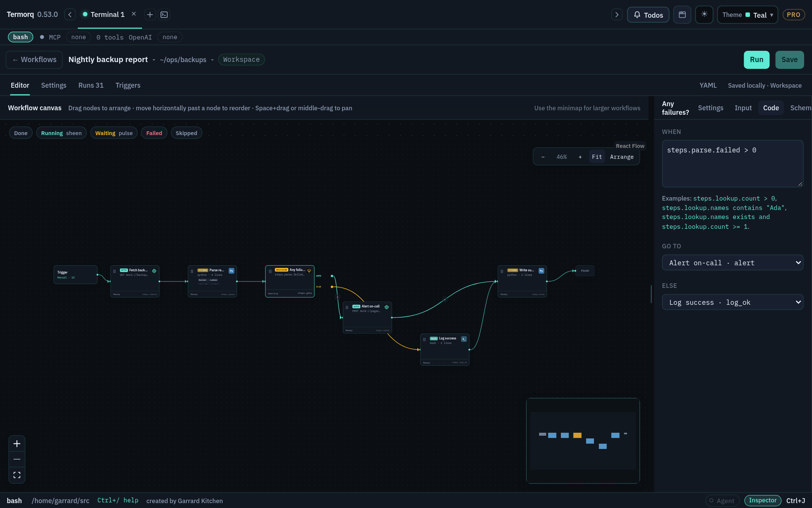Click the terminal prompt icon beside plus
The image size is (812, 508).
click(x=164, y=15)
